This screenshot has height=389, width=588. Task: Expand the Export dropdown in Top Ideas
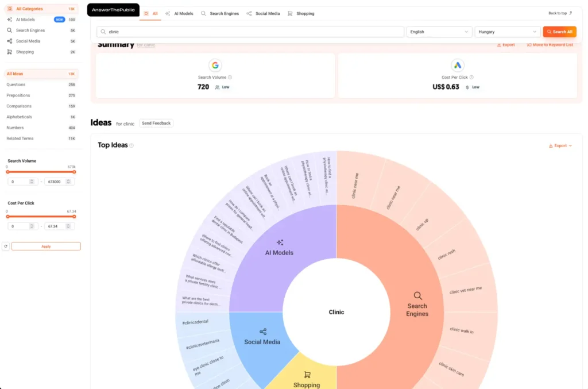[560, 145]
